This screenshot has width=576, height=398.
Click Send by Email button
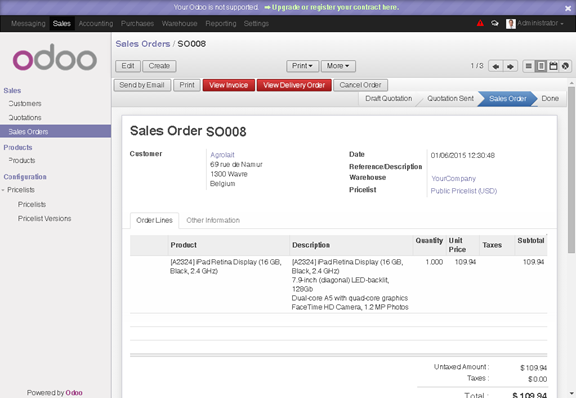click(x=142, y=85)
